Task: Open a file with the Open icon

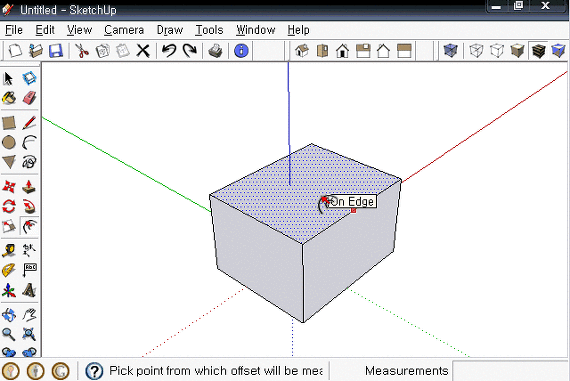Action: (36, 51)
